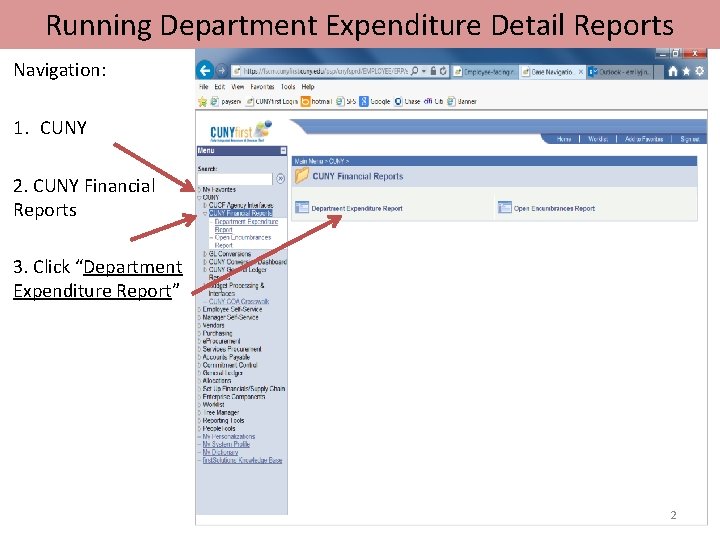Collapse the CUNY menu node
The height and width of the screenshot is (540, 720).
(x=199, y=197)
